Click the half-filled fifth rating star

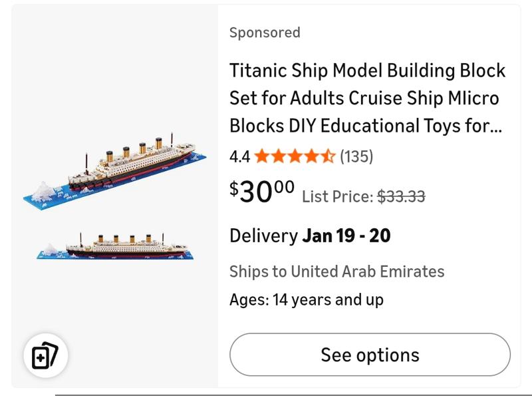tap(329, 156)
